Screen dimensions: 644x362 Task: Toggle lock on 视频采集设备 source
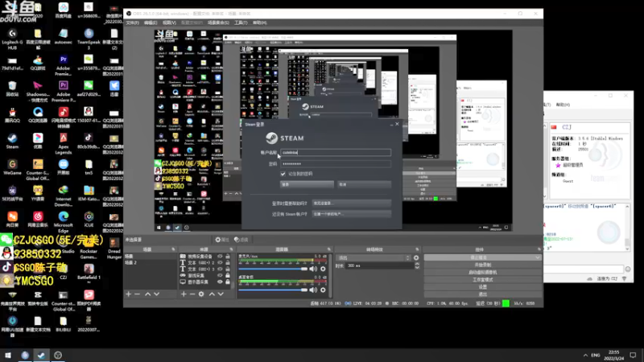[228, 256]
